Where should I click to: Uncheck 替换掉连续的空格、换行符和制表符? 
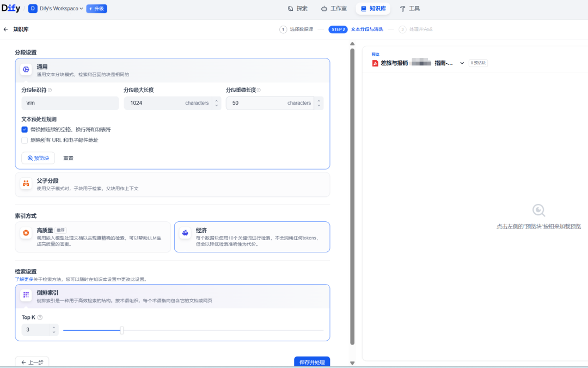[x=24, y=130]
